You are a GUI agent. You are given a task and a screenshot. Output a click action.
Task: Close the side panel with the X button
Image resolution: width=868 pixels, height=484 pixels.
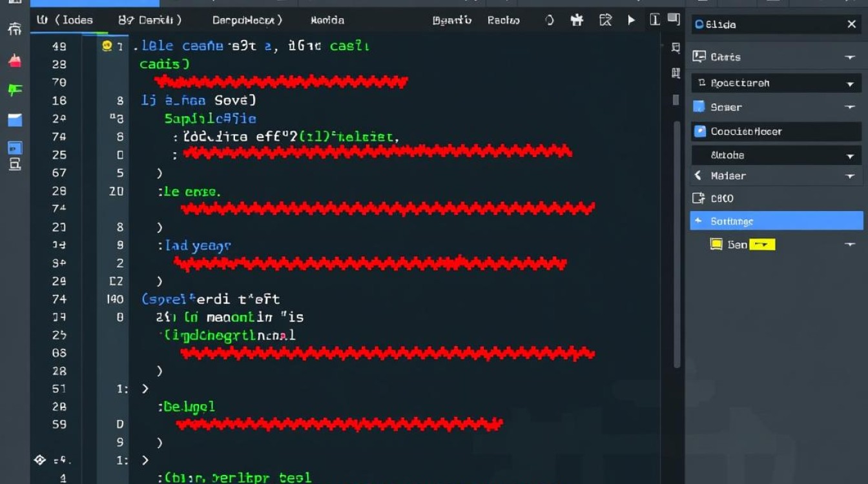[852, 25]
